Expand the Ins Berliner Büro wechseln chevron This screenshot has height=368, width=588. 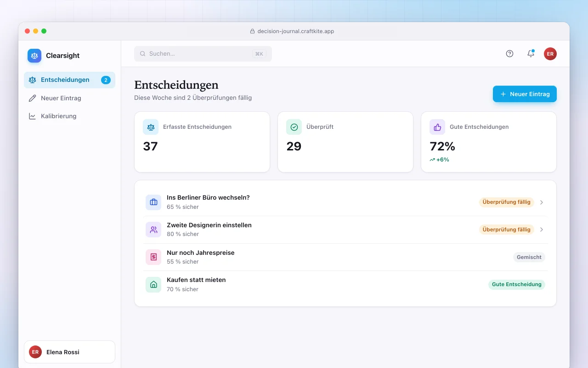(542, 202)
